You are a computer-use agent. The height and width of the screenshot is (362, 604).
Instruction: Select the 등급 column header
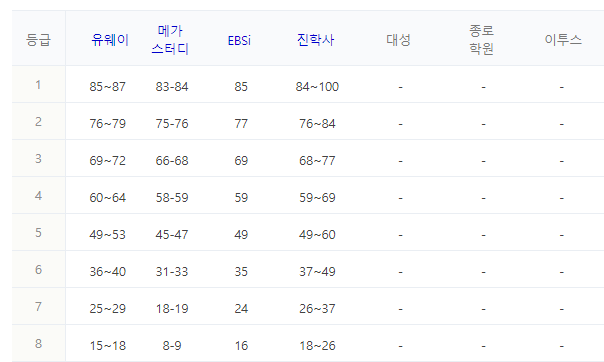coord(38,40)
